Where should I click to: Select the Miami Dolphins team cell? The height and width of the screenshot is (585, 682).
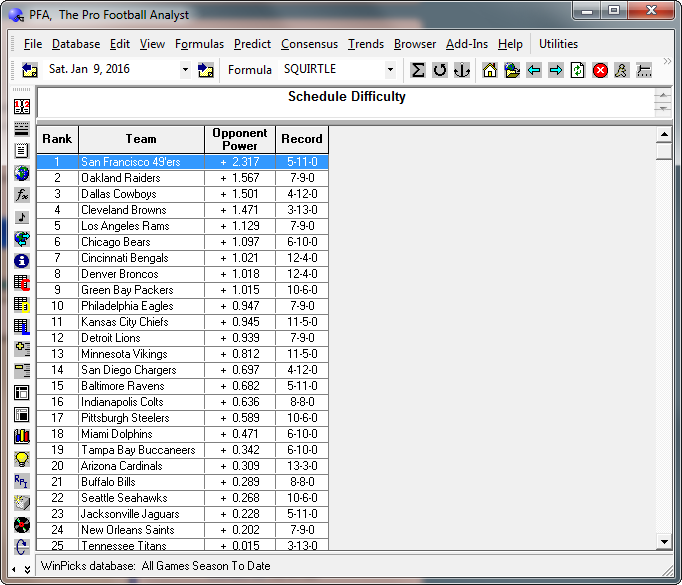pos(141,434)
